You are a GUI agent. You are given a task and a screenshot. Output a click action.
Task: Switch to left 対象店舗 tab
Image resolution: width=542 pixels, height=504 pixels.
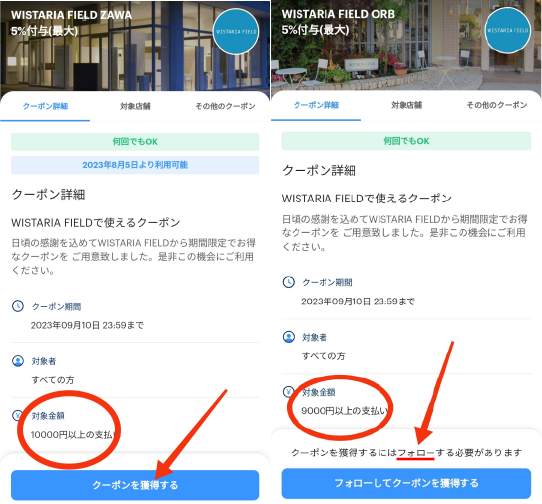[x=135, y=106]
